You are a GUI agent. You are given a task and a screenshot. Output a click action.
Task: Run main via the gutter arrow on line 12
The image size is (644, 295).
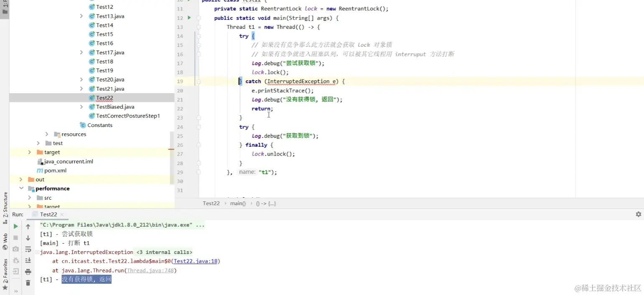coord(189,18)
